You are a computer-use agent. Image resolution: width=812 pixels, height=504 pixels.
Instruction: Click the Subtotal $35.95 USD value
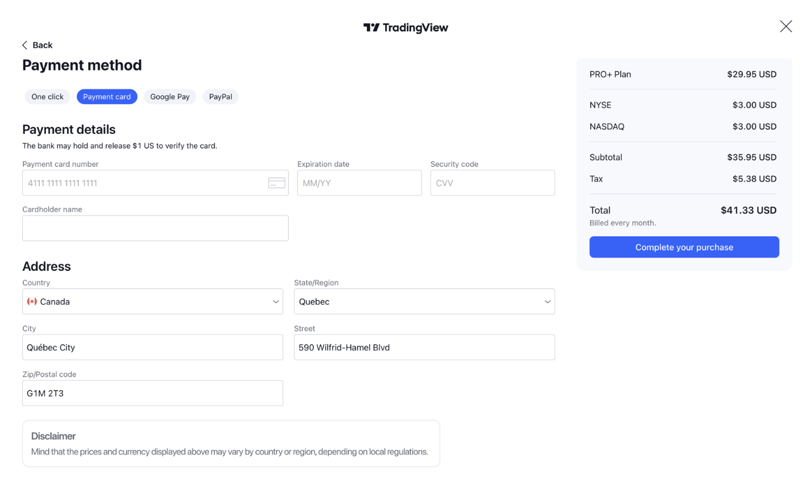[752, 157]
